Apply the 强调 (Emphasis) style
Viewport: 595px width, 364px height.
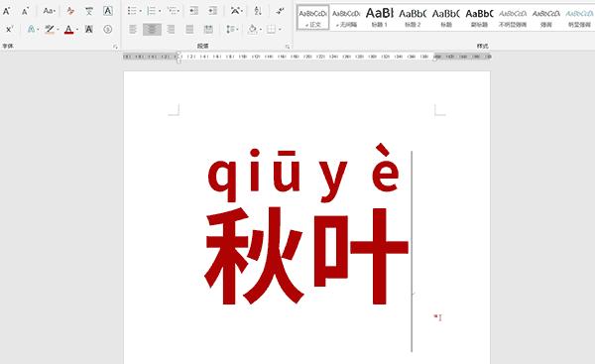546,18
